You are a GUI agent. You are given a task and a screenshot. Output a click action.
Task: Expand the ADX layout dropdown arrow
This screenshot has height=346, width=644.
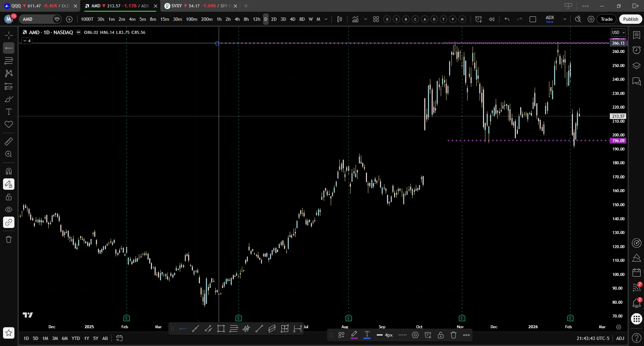pos(565,19)
